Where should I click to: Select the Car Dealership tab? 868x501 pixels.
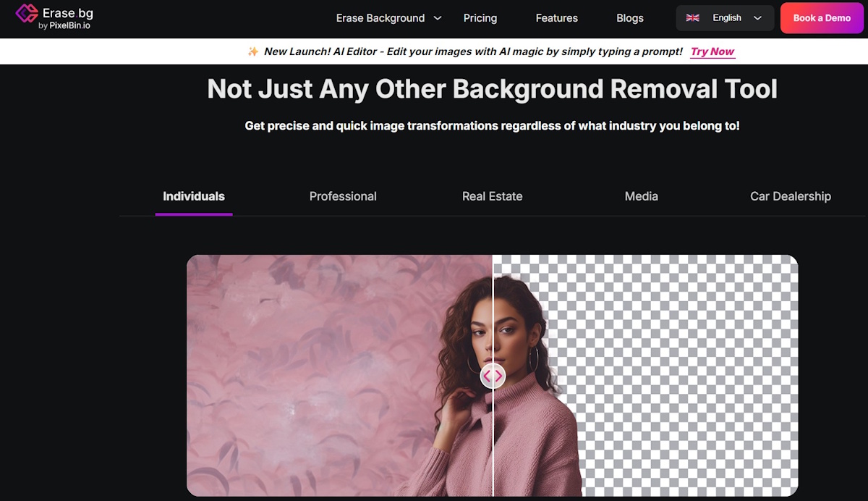790,196
